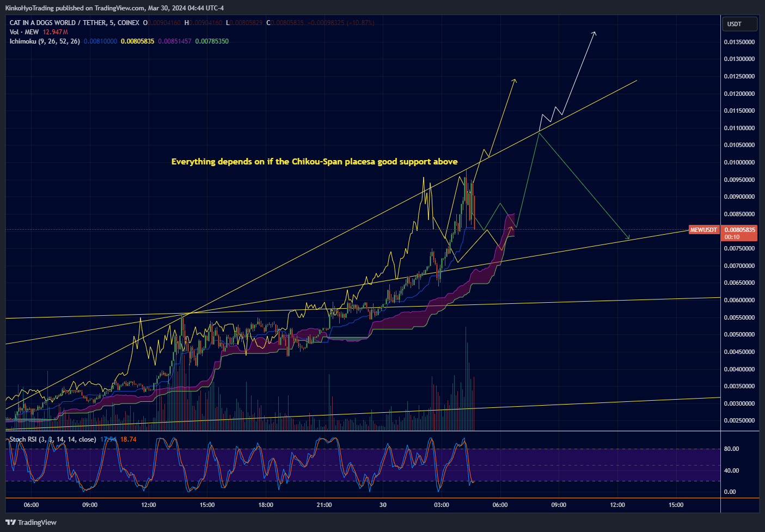Click the MEWUSDT price tag
This screenshot has width=765, height=532.
(x=703, y=230)
